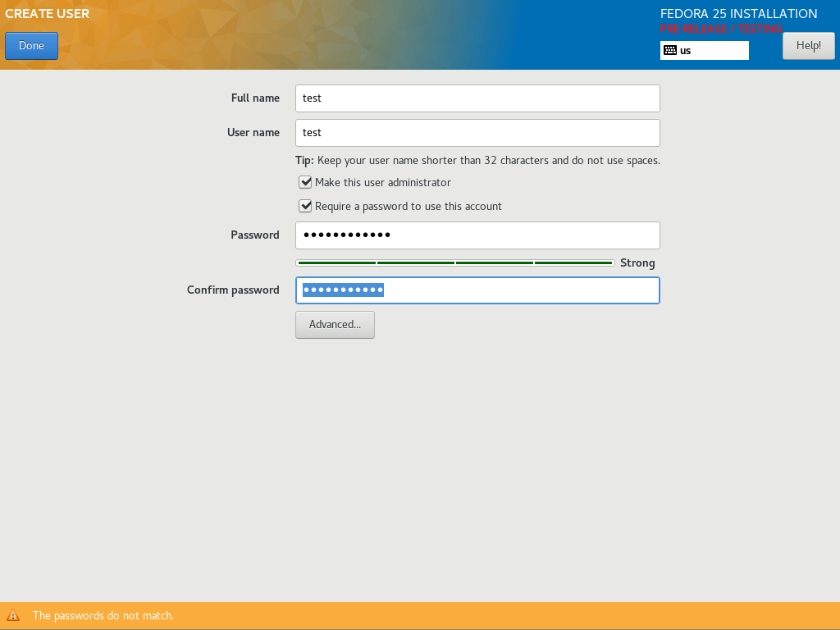Click into the Confirm password field
This screenshot has height=630, width=840.
tap(477, 290)
